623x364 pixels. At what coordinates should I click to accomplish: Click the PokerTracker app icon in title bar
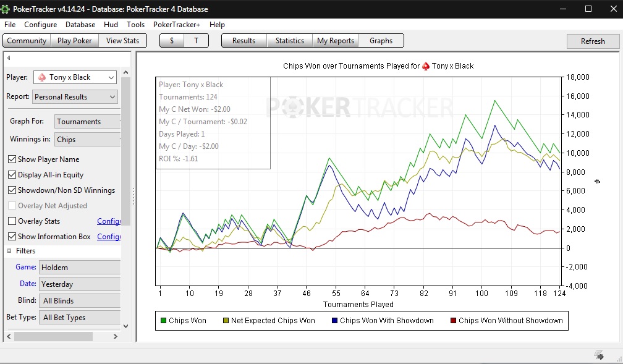[x=5, y=9]
